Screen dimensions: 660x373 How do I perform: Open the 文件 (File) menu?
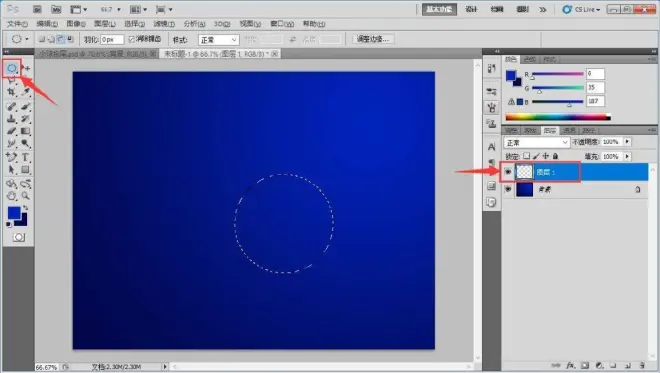coord(17,24)
